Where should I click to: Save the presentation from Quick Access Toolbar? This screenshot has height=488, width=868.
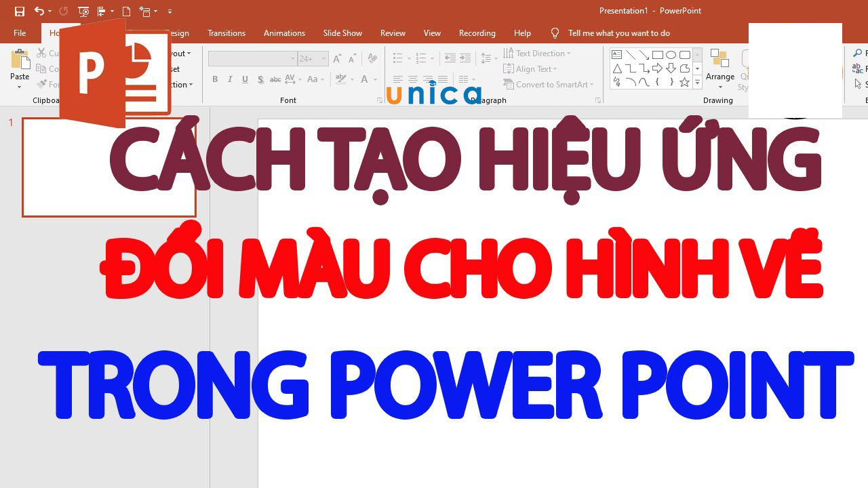20,12
